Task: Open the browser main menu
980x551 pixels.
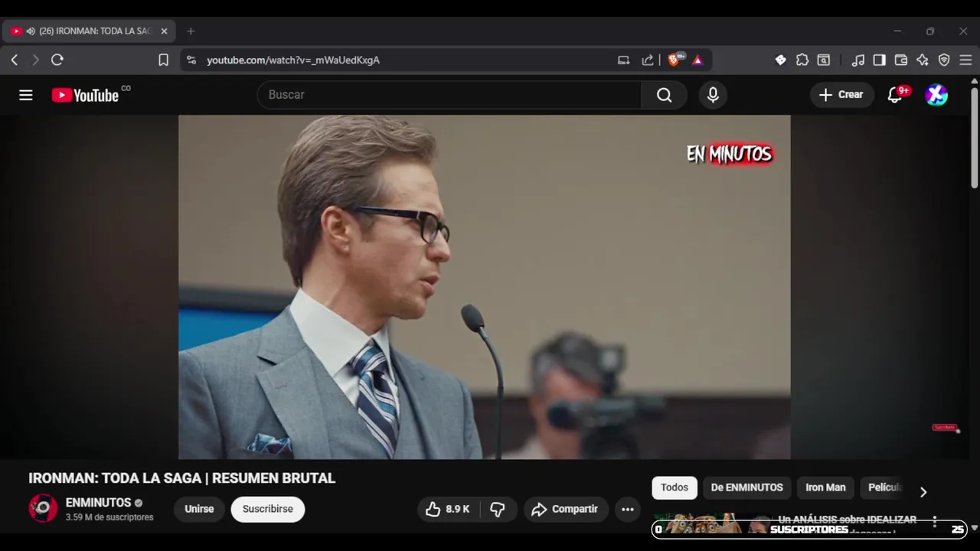Action: point(965,60)
